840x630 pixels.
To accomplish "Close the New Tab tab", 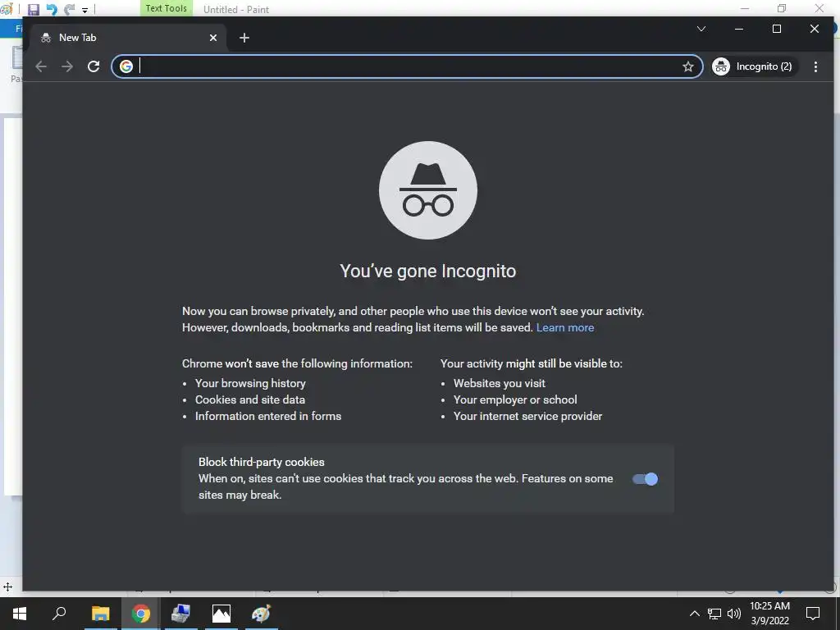I will pyautogui.click(x=213, y=38).
